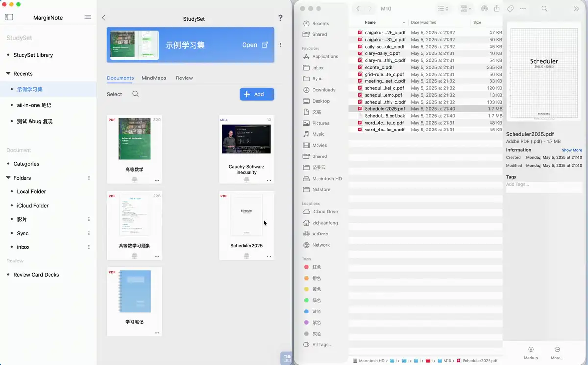This screenshot has height=365, width=588.
Task: Switch to the Documents tab
Action: point(120,78)
